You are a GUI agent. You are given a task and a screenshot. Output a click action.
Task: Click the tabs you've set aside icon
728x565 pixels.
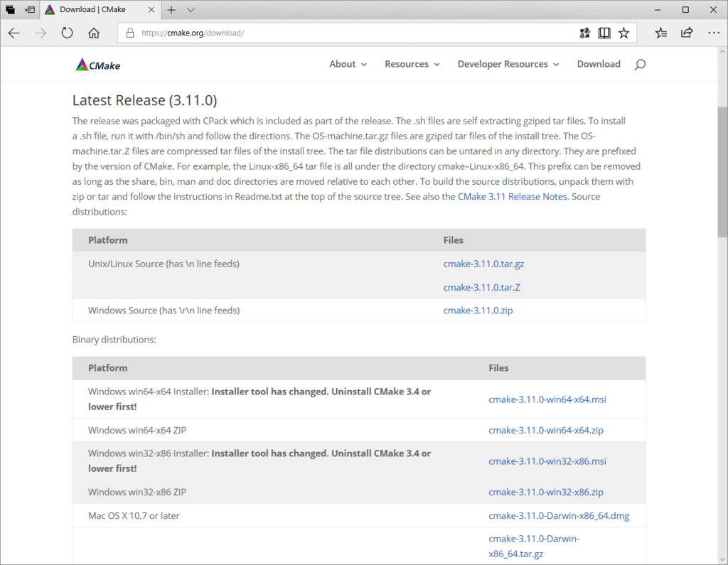pyautogui.click(x=10, y=10)
